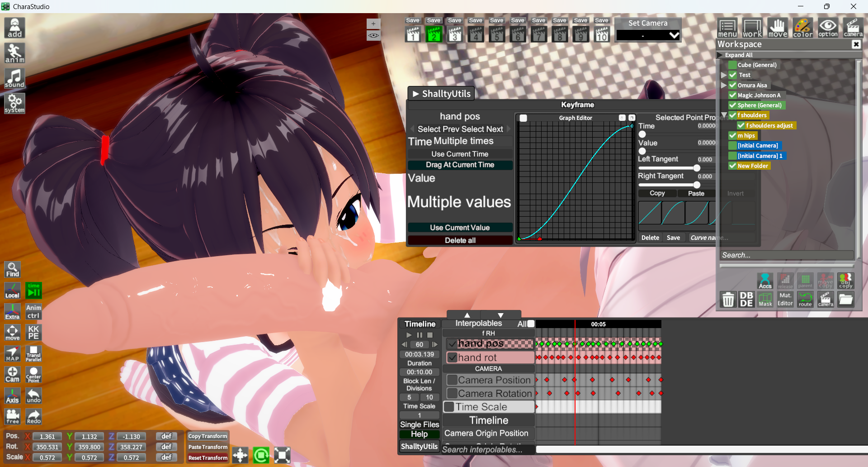The image size is (868, 467).
Task: Adjust the Right Tangent slider handle
Action: (x=697, y=185)
